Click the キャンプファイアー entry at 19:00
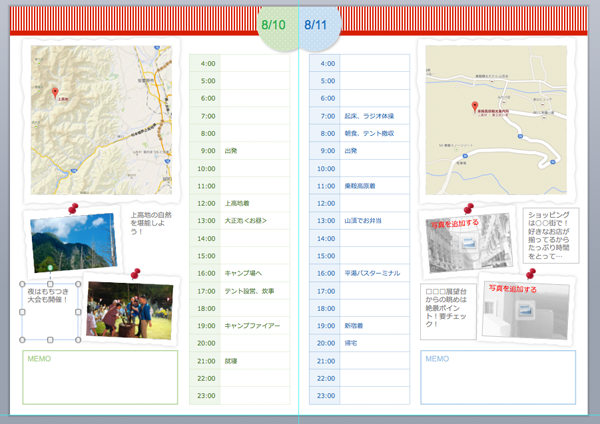This screenshot has height=424, width=600. (252, 326)
